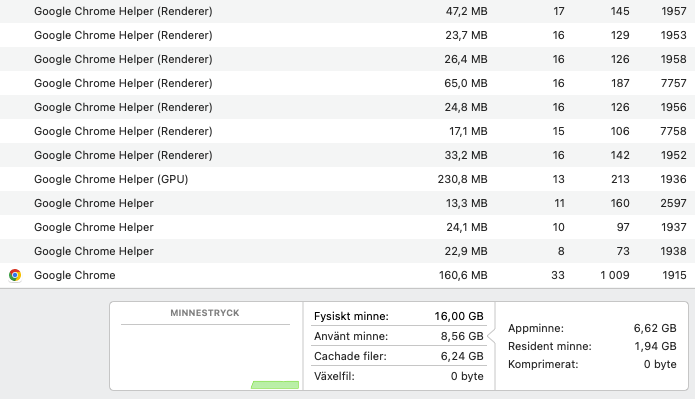The image size is (695, 399).
Task: Select the Renderer process using 65,0 MB
Action: 348,83
